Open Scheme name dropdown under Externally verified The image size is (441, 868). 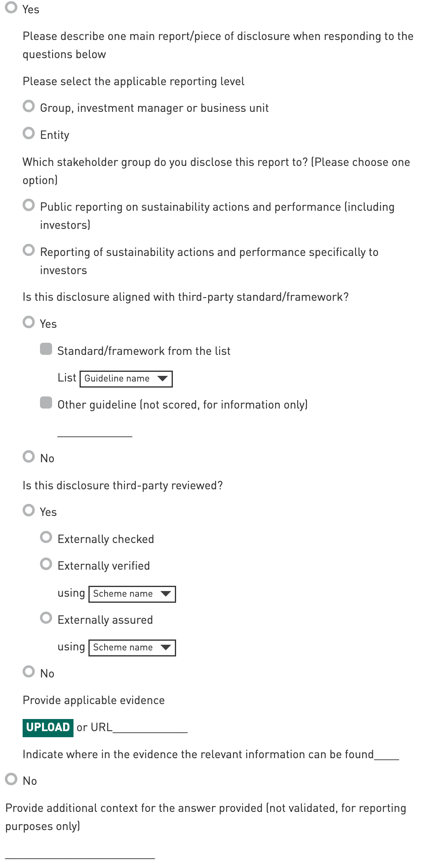[x=132, y=594]
